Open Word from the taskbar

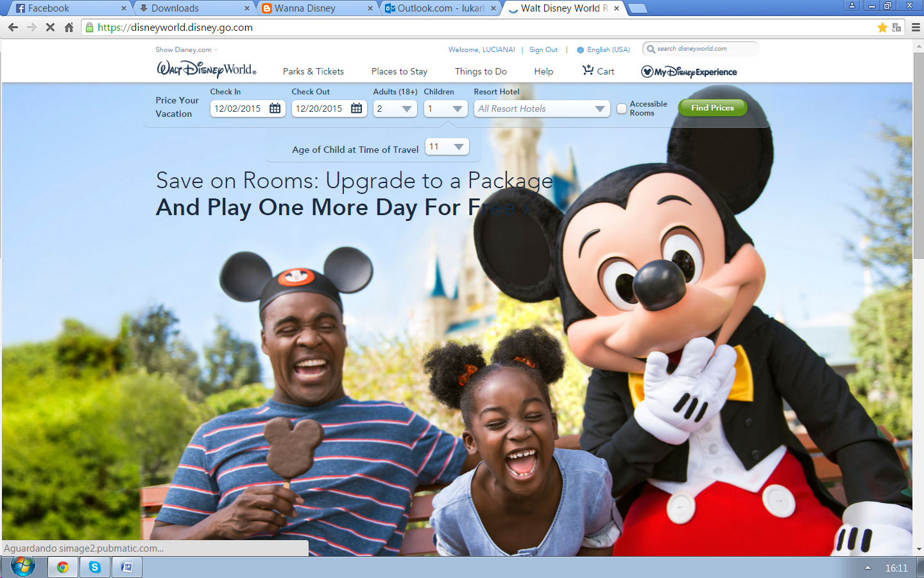(x=127, y=567)
